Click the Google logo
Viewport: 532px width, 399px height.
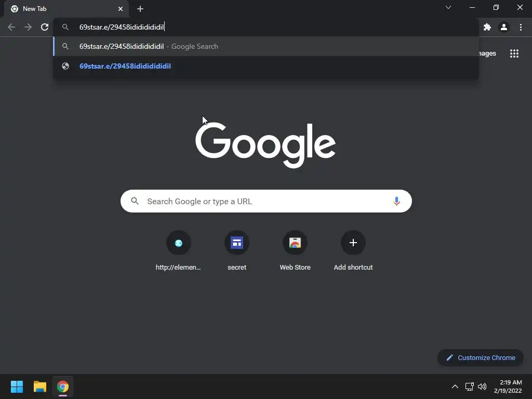pyautogui.click(x=265, y=145)
